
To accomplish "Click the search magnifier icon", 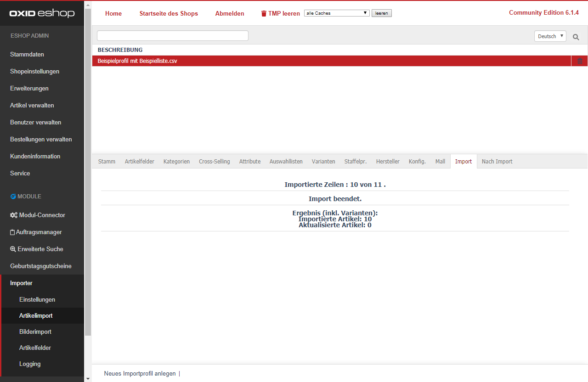I will pyautogui.click(x=576, y=37).
